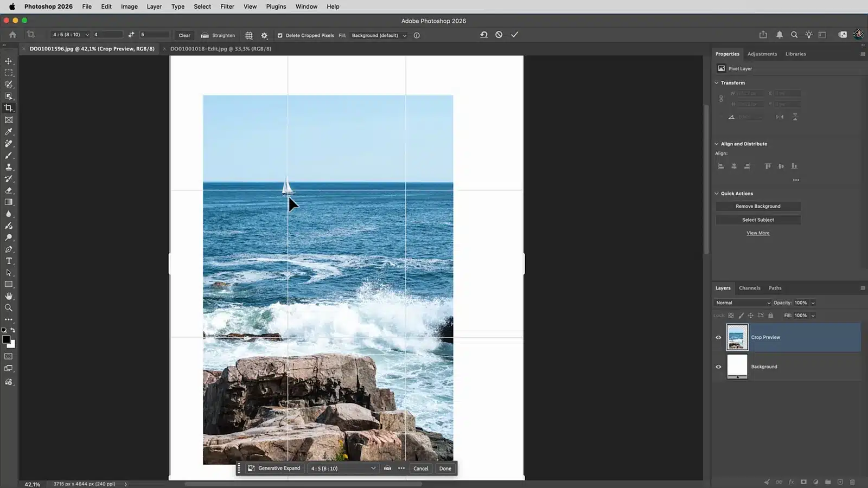Hide the Crop Preview layer
This screenshot has width=868, height=488.
tap(718, 337)
